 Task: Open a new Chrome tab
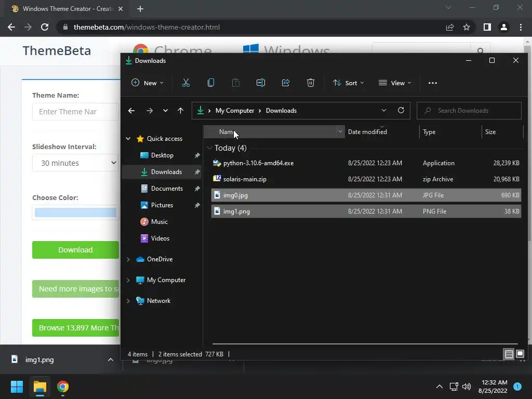coord(140,9)
